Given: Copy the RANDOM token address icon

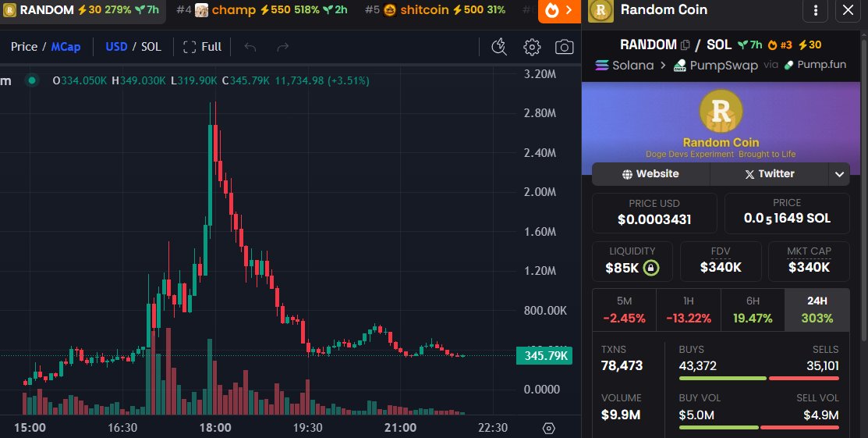Looking at the screenshot, I should (x=686, y=45).
